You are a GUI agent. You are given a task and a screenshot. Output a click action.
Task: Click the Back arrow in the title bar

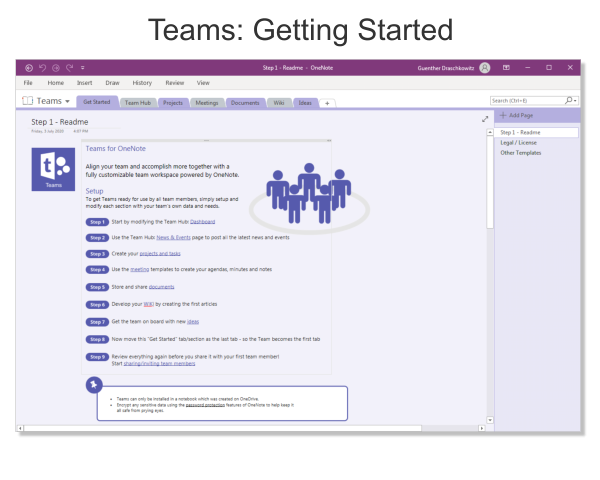coord(29,68)
